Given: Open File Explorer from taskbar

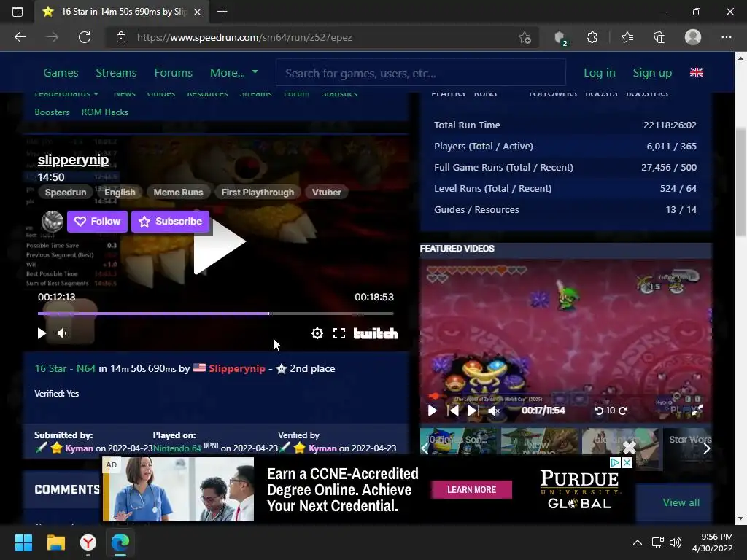Looking at the screenshot, I should (55, 542).
